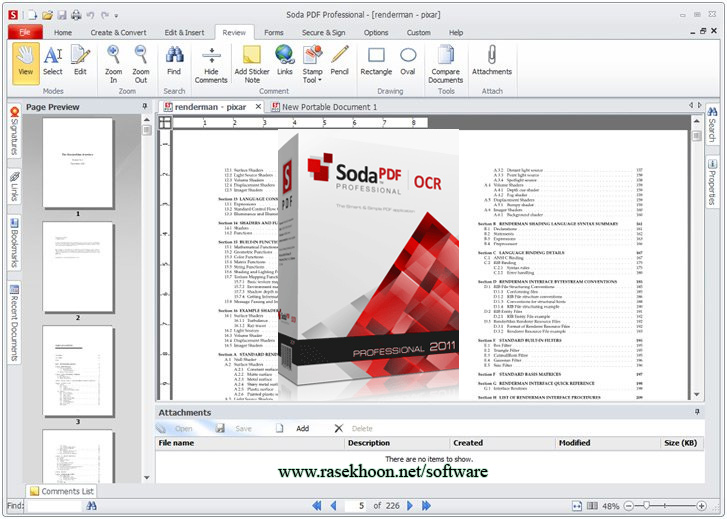
Task: Click the Zoom In magnifier
Action: (x=114, y=62)
